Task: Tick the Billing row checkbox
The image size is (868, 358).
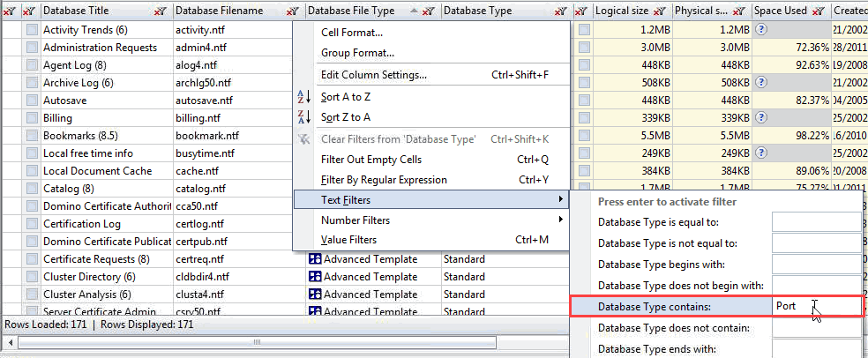Action: pyautogui.click(x=32, y=118)
